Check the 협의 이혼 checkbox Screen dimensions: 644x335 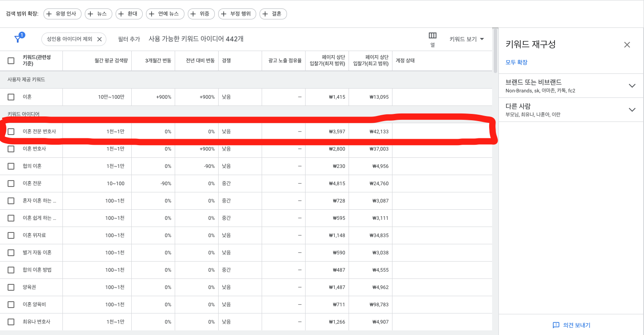pyautogui.click(x=11, y=166)
